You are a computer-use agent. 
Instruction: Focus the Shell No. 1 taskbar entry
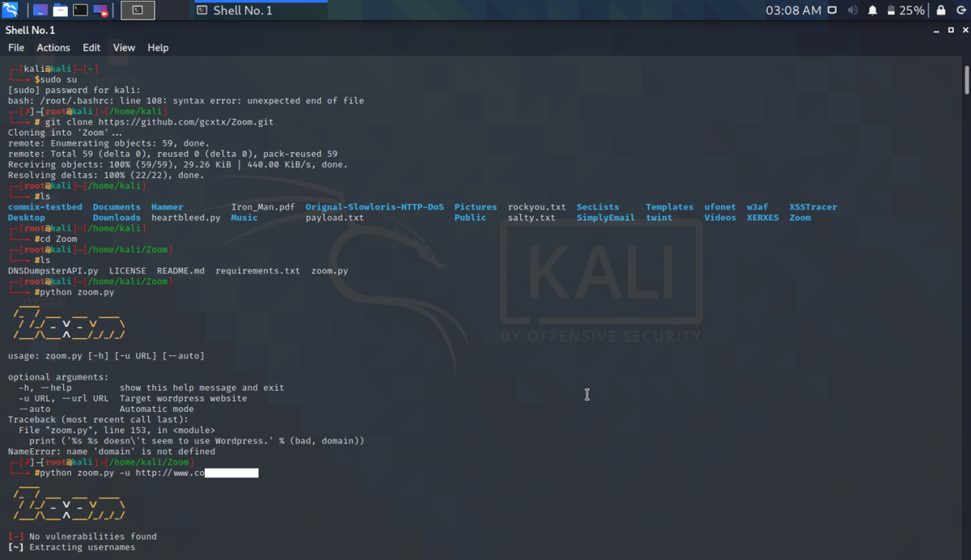coord(261,11)
